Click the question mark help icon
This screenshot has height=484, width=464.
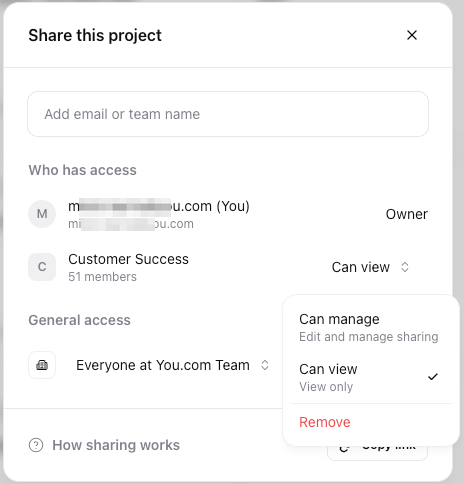coord(36,445)
